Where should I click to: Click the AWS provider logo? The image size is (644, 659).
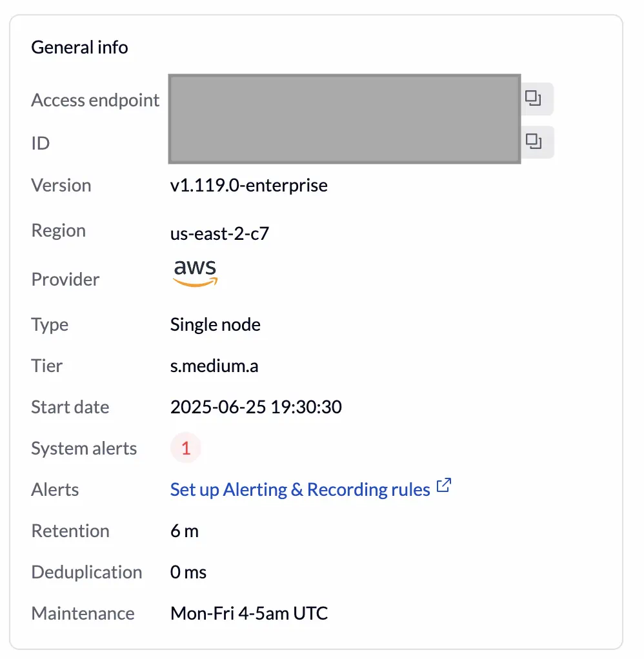(194, 271)
